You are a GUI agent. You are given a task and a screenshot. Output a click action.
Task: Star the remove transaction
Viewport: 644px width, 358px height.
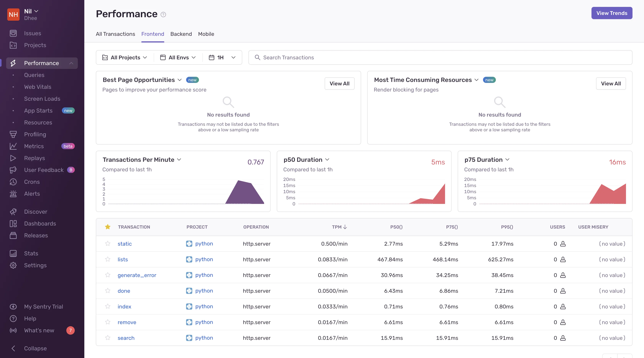point(108,322)
